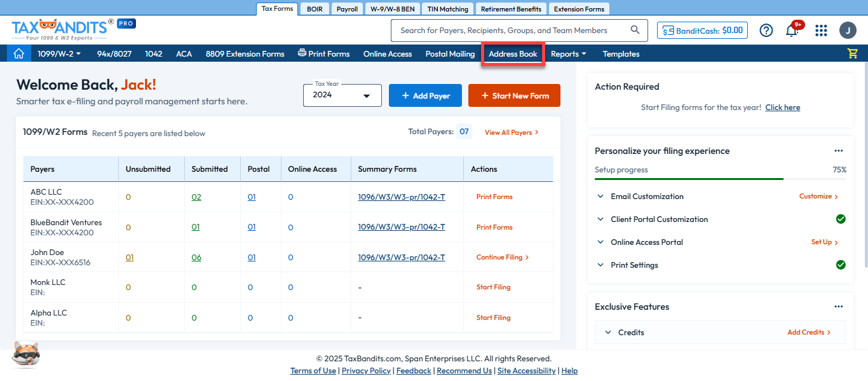Switch to the W-9/W-8 BEN tab
The height and width of the screenshot is (381, 868).
[x=393, y=9]
